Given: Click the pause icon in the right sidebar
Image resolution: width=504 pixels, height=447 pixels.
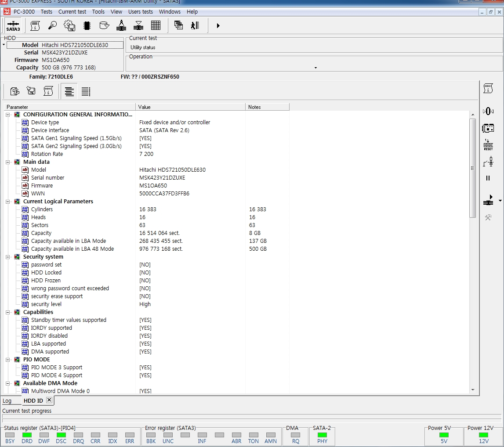Looking at the screenshot, I should [x=488, y=178].
